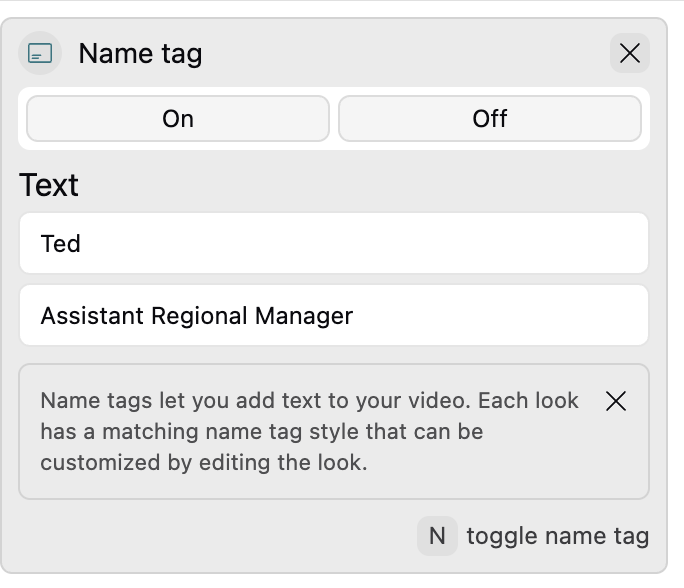Click the name tag icon in the header
Screen dimensions: 684x588
[40, 53]
